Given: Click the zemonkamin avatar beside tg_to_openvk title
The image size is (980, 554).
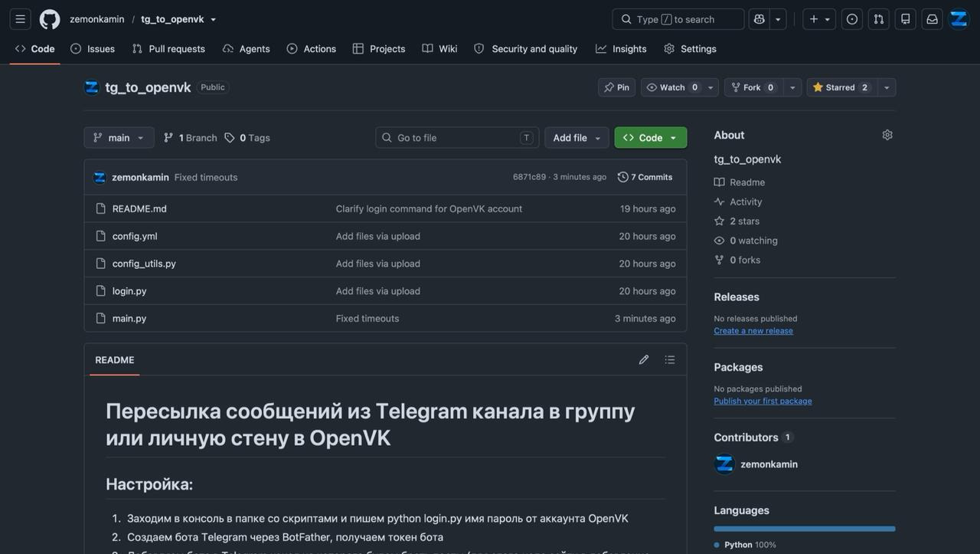Looking at the screenshot, I should (92, 87).
